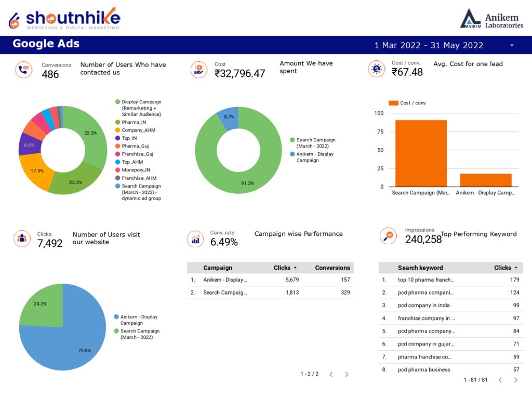Click the 179 clicks keyword cell
532x399 pixels.
pos(515,280)
